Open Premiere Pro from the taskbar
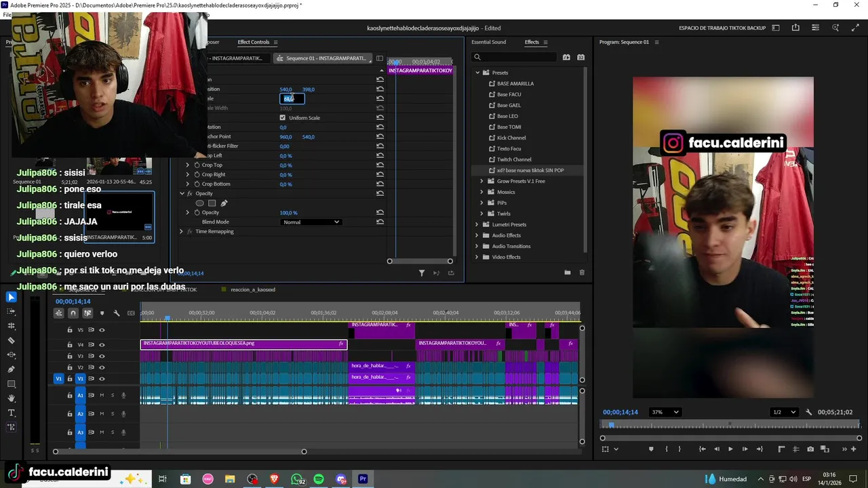This screenshot has height=488, width=868. pos(363,479)
